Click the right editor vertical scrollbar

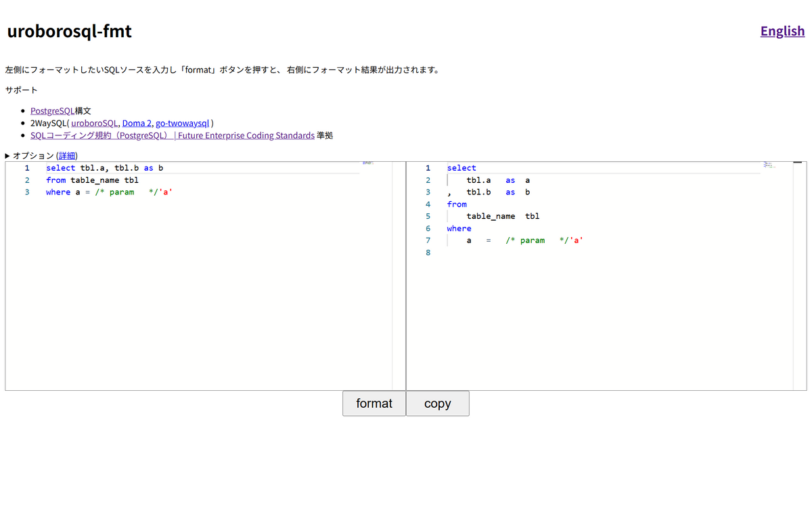(797, 276)
